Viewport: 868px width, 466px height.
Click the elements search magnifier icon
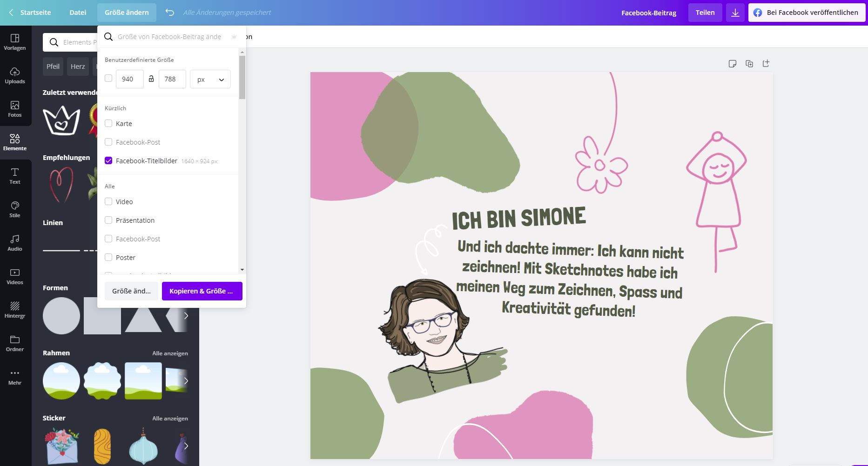click(54, 42)
